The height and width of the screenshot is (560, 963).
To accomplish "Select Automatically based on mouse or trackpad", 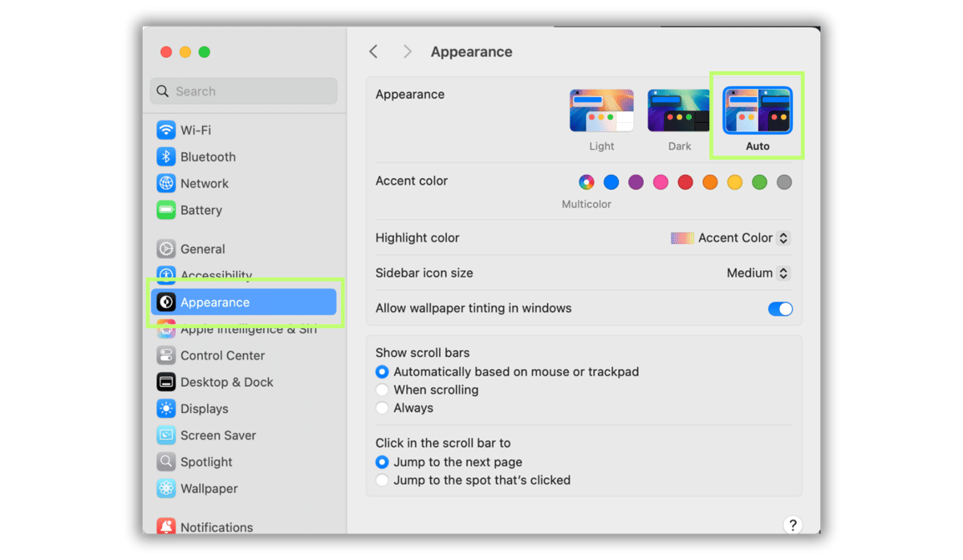I will [382, 371].
